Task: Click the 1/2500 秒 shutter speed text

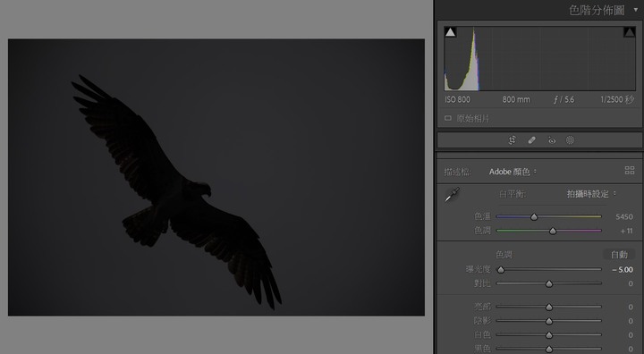Action: point(617,99)
